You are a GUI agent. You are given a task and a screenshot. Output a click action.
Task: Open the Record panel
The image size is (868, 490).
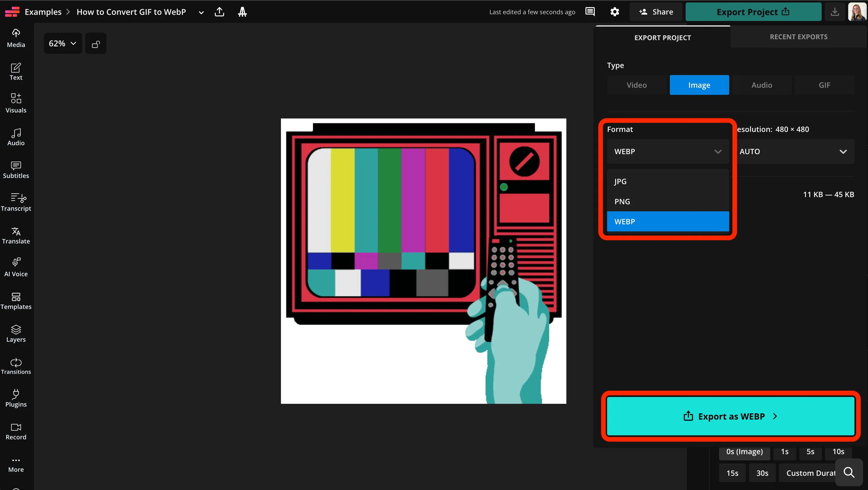click(x=16, y=431)
